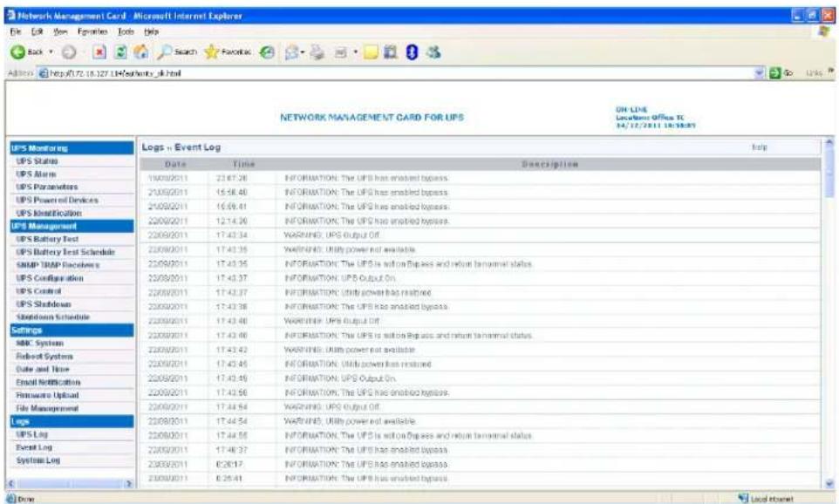Open File Management page
The height and width of the screenshot is (504, 839).
click(x=47, y=408)
